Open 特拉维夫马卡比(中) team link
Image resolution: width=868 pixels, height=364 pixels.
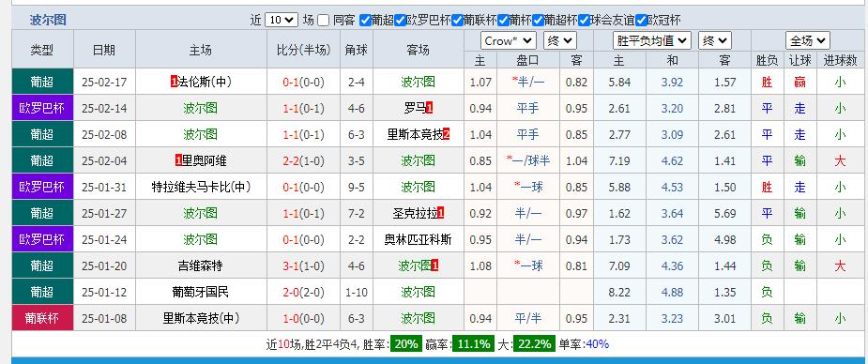pos(201,188)
